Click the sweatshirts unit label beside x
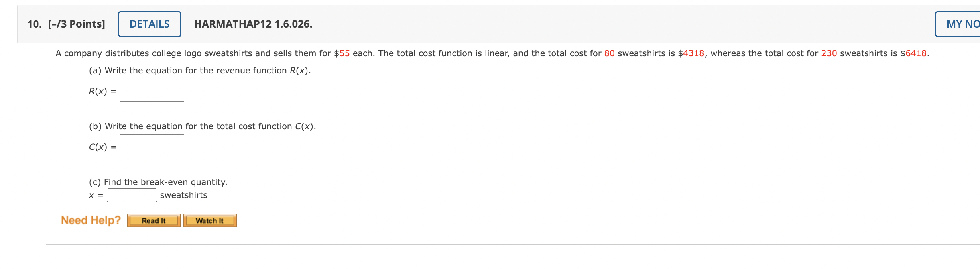 click(x=183, y=195)
